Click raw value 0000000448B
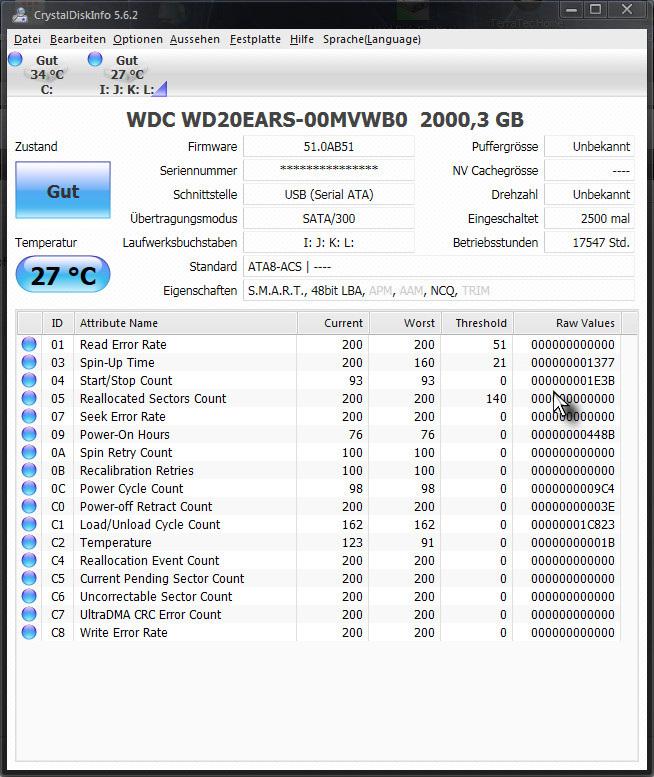Viewport: 654px width, 777px height. [573, 435]
